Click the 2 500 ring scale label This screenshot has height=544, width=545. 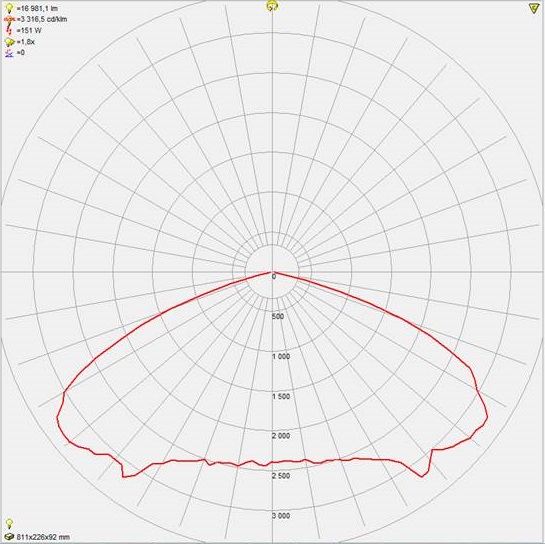pyautogui.click(x=281, y=476)
